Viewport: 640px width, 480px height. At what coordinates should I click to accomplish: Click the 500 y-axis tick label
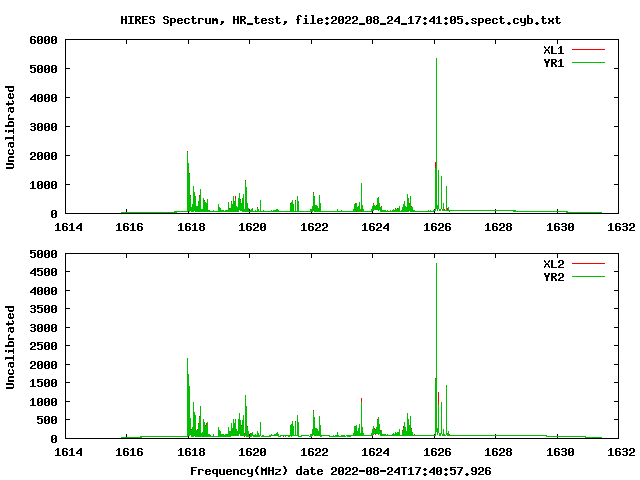click(x=47, y=420)
